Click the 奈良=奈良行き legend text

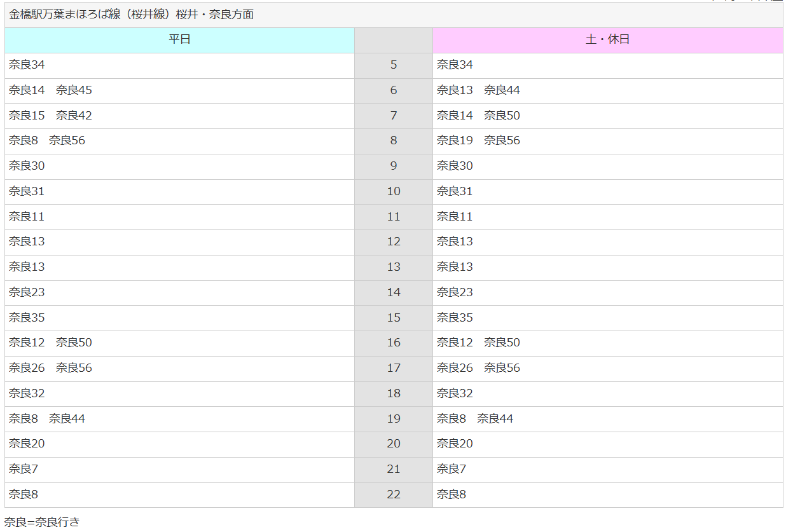pos(42,522)
